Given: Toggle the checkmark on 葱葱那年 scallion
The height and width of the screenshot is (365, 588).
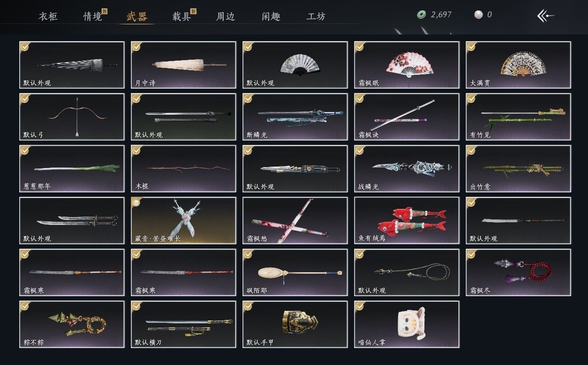Looking at the screenshot, I should tap(24, 150).
